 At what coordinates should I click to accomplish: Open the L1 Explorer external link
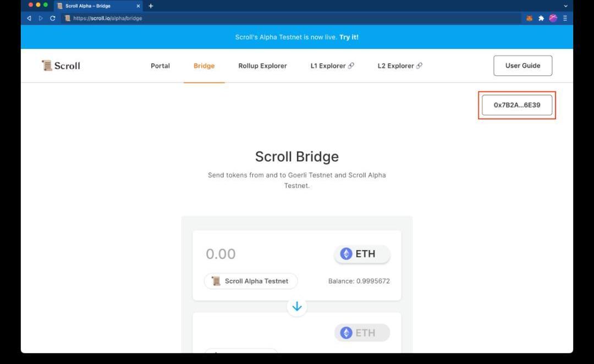[x=332, y=66]
